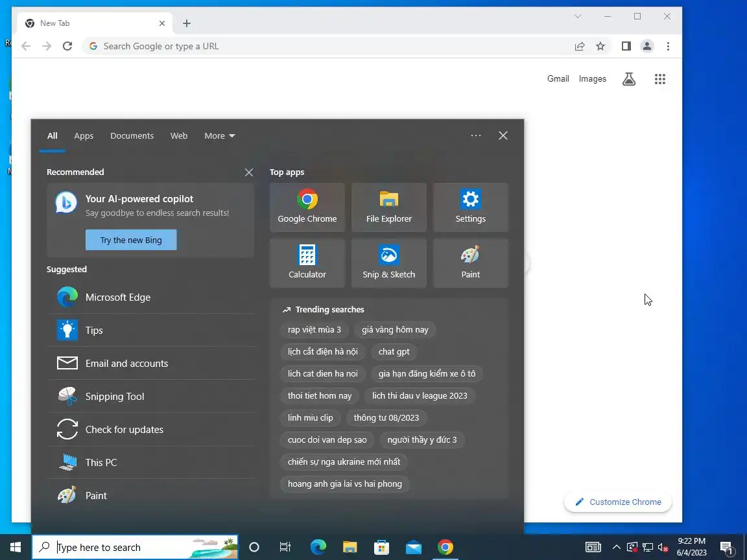747x560 pixels.
Task: Click Customize Chrome button
Action: click(x=618, y=502)
